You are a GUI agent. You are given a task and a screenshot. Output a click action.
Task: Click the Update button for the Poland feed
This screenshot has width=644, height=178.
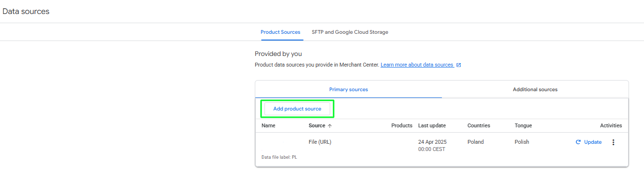[x=588, y=142]
